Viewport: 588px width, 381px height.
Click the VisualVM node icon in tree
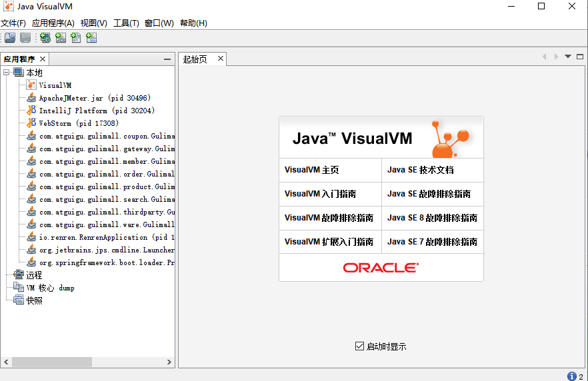31,85
